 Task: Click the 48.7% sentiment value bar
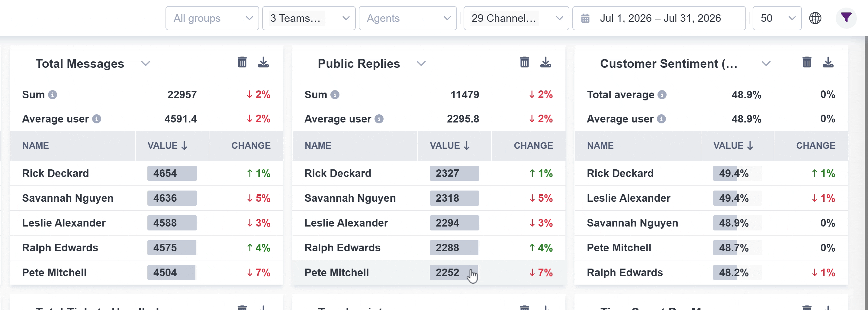pyautogui.click(x=737, y=248)
